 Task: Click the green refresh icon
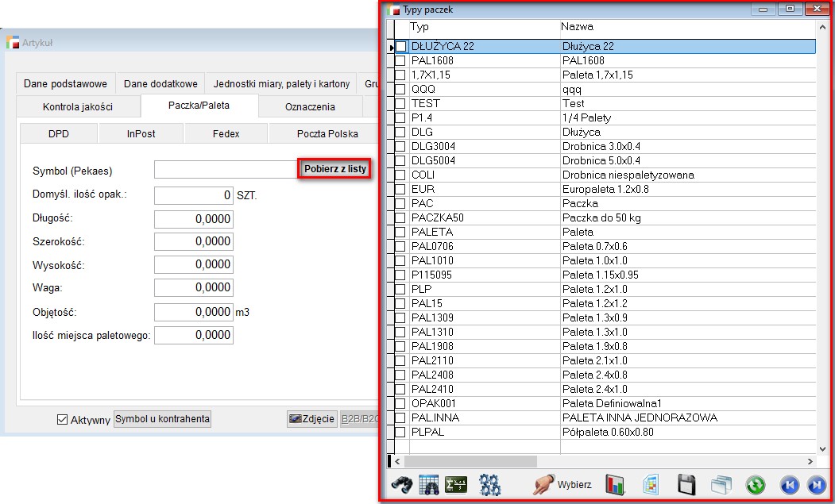click(755, 485)
